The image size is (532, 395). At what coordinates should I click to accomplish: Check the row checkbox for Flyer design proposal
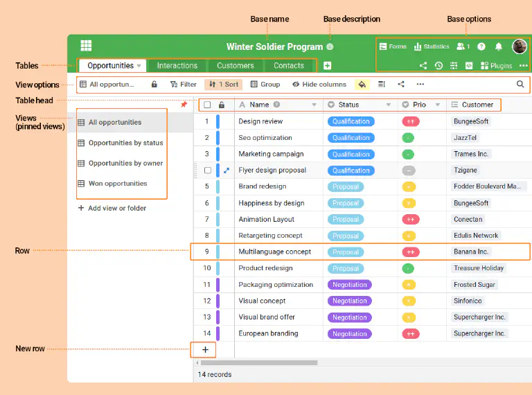click(x=207, y=170)
